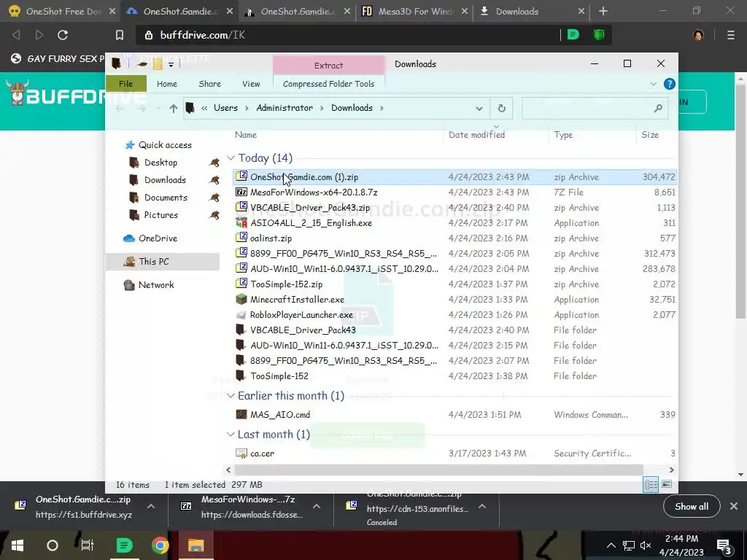Click the green shield extension icon
747x560 pixels.
coord(599,34)
